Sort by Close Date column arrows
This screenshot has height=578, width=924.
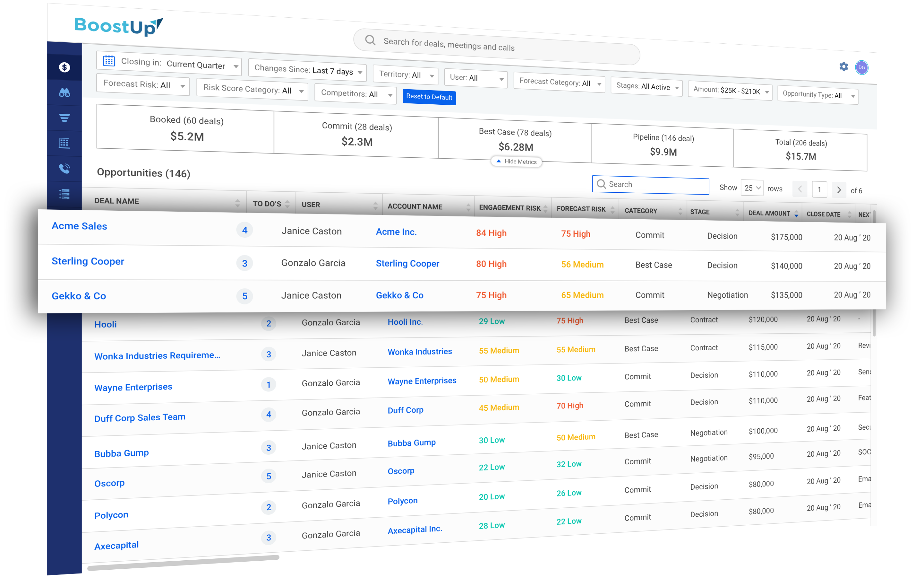849,215
